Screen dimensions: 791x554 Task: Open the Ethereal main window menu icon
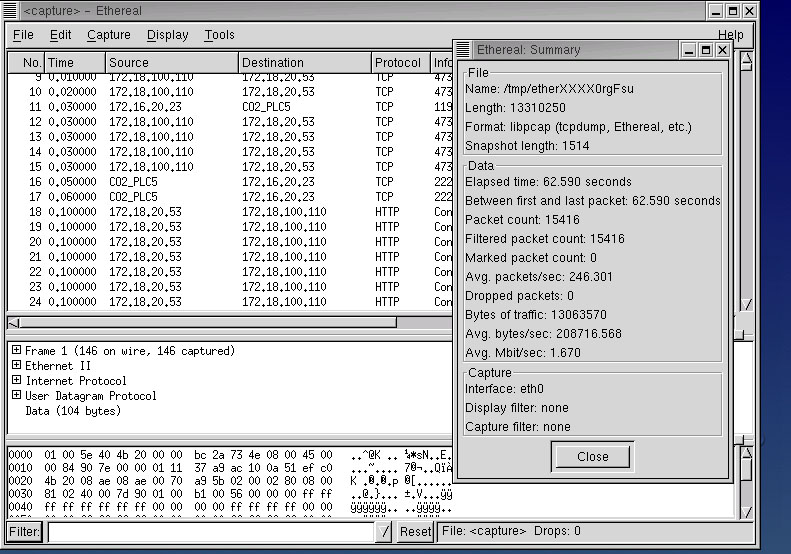tap(10, 11)
